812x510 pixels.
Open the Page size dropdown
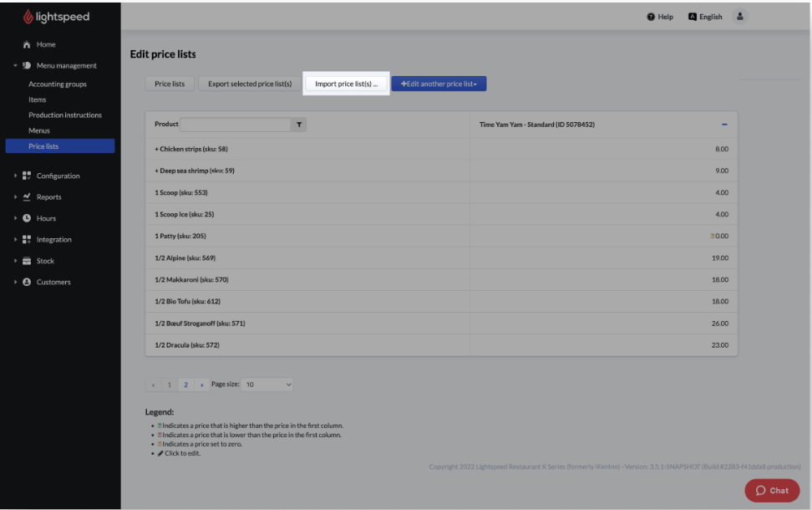[268, 385]
